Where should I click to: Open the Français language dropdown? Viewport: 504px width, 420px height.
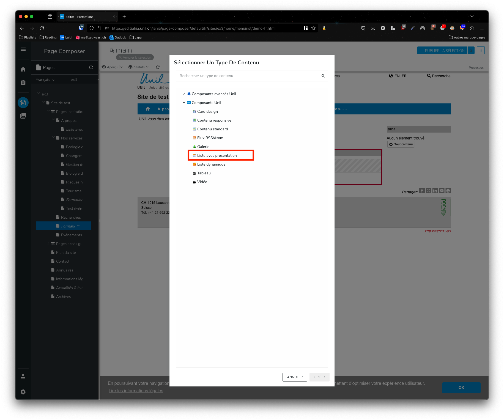45,80
